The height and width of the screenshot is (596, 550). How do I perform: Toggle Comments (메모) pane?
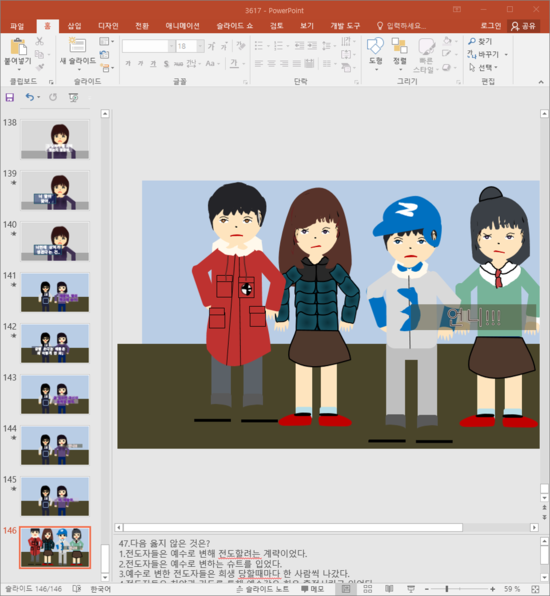tap(312, 589)
